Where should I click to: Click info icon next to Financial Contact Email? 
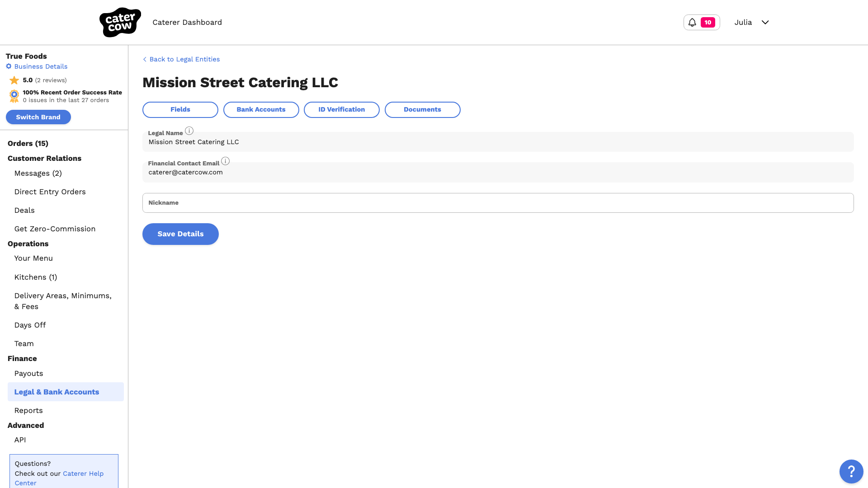point(226,161)
